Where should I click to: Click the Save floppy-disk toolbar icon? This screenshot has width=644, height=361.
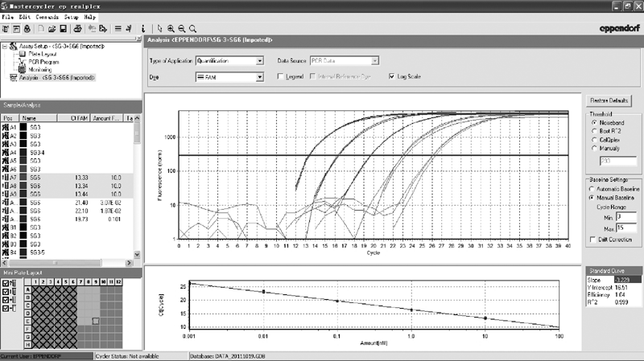(x=63, y=29)
